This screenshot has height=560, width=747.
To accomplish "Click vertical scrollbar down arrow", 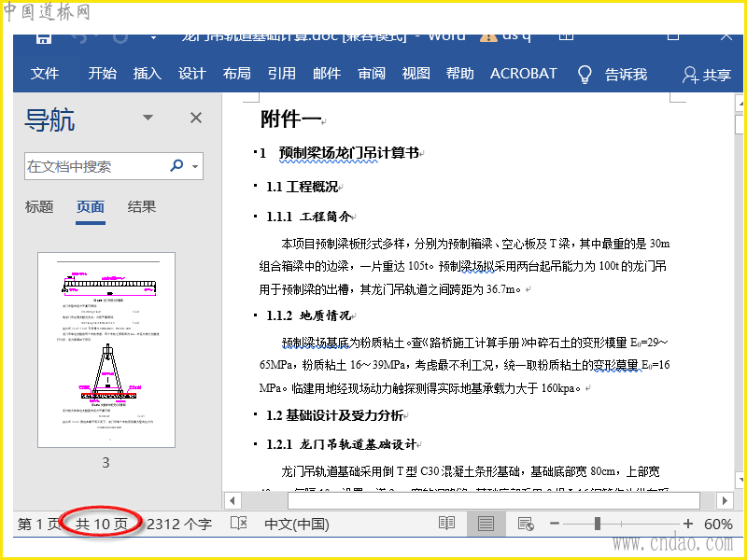I will 740,480.
